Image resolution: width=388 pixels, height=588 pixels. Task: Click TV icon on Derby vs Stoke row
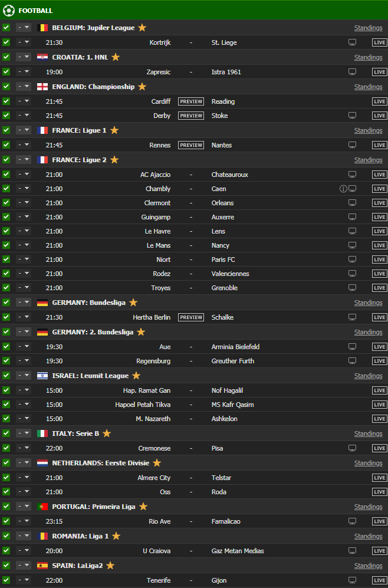[x=352, y=116]
